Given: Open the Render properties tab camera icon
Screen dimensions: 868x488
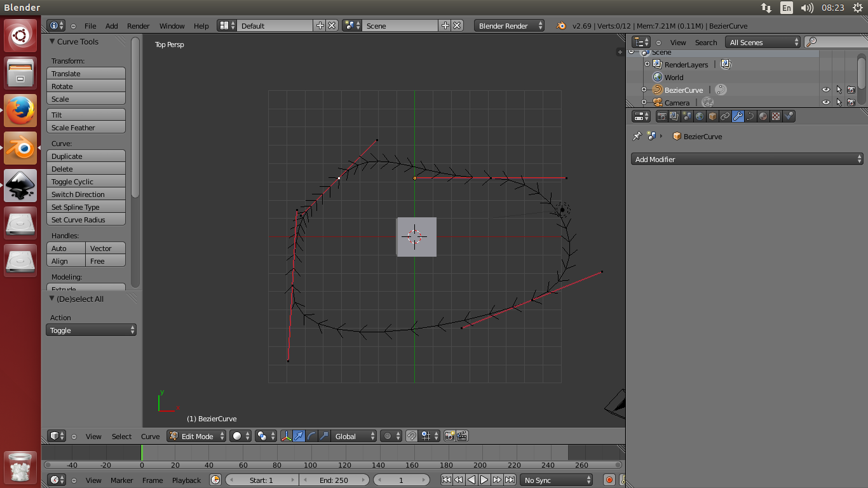Looking at the screenshot, I should point(661,116).
